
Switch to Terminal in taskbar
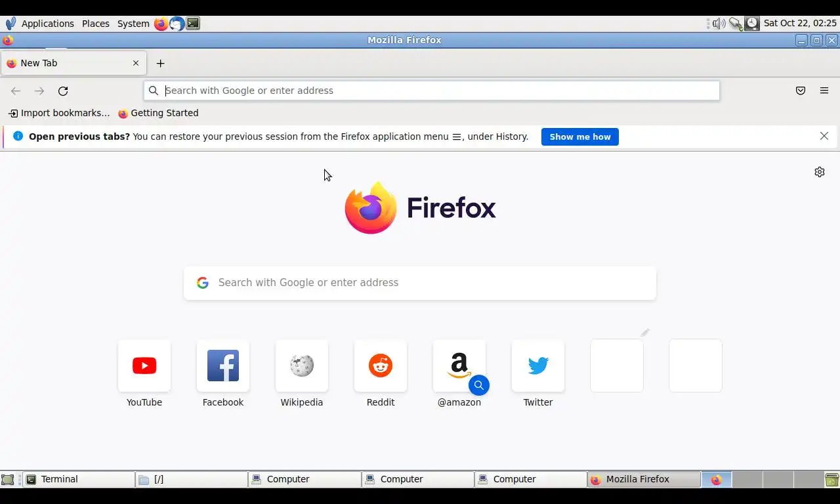click(79, 480)
